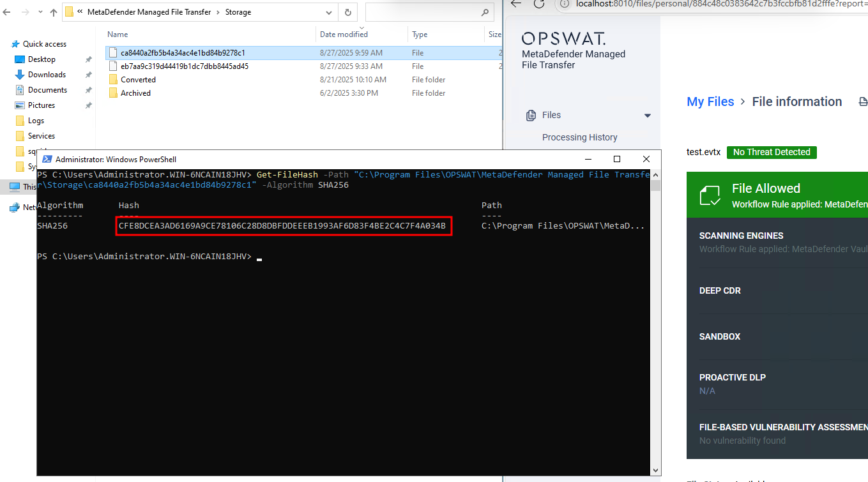Open recent locations dropdown in File Explorer

(40, 12)
